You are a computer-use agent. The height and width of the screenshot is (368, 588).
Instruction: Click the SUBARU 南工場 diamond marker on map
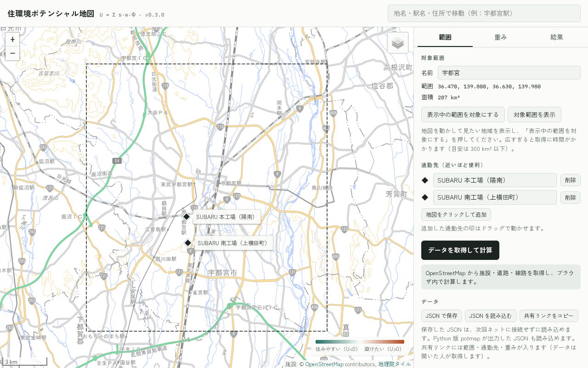(187, 243)
